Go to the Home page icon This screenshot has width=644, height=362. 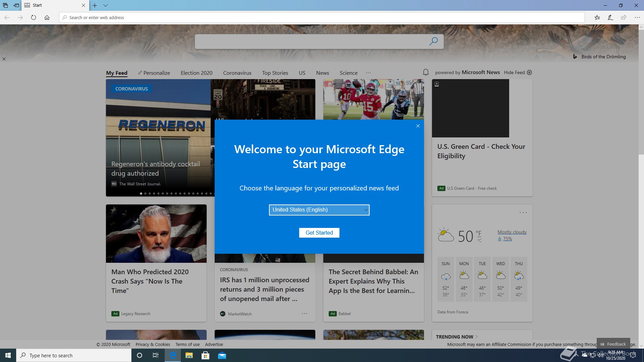[x=47, y=17]
